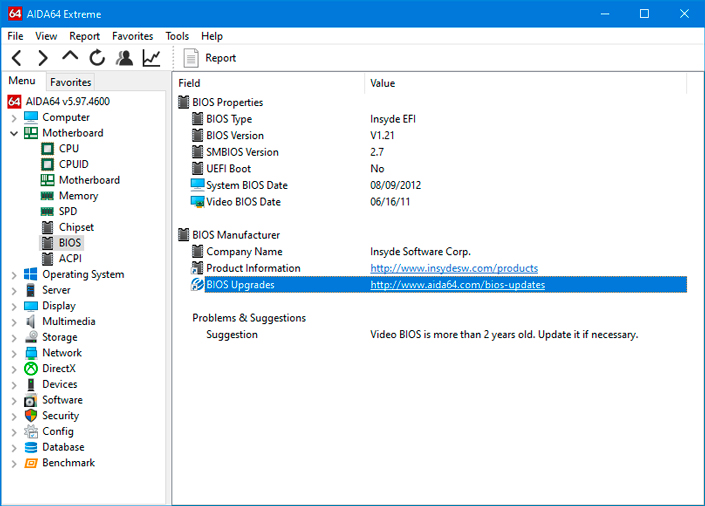Screen dimensions: 705x506
Task: Click the CPU chip icon in tree
Action: [x=47, y=149]
